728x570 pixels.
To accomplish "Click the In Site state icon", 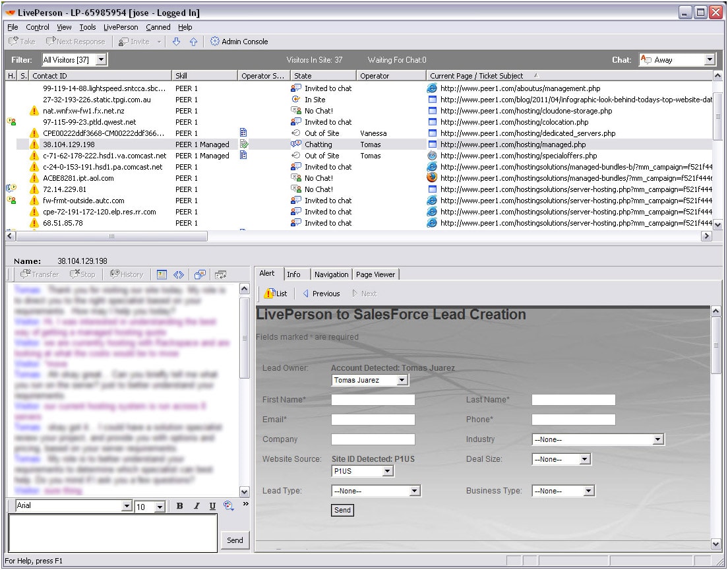I will point(295,99).
